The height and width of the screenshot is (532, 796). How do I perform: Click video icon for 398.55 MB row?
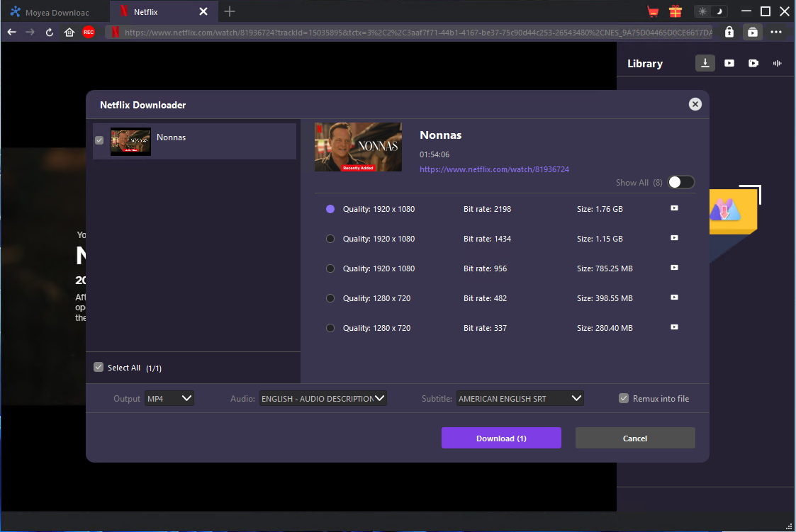pyautogui.click(x=674, y=298)
